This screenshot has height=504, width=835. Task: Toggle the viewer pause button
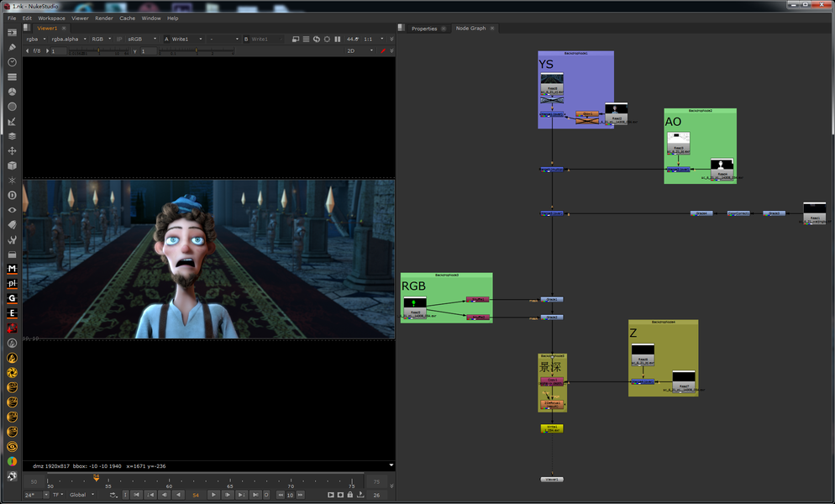[337, 39]
